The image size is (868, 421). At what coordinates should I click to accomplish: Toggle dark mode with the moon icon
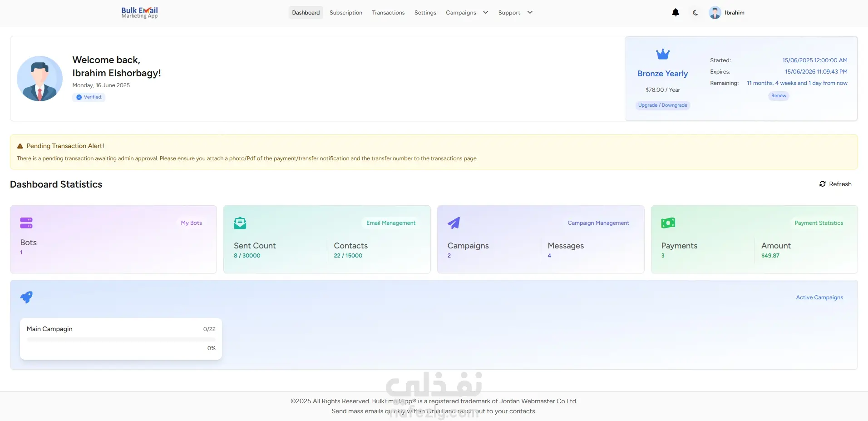click(x=695, y=13)
